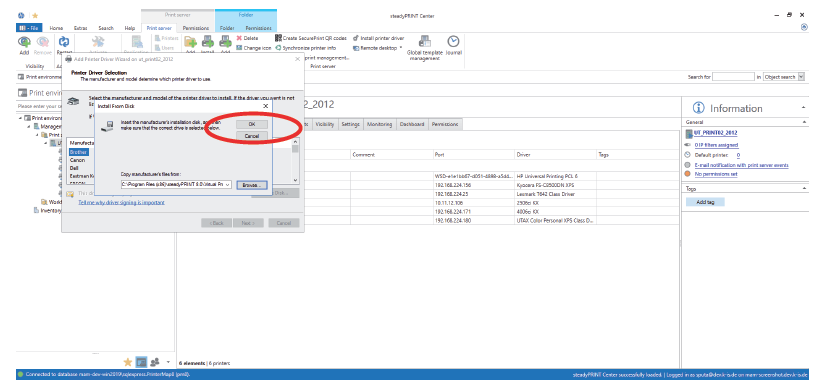Open the Dashboard tab
Viewport: 815px width, 382px height.
pyautogui.click(x=412, y=125)
